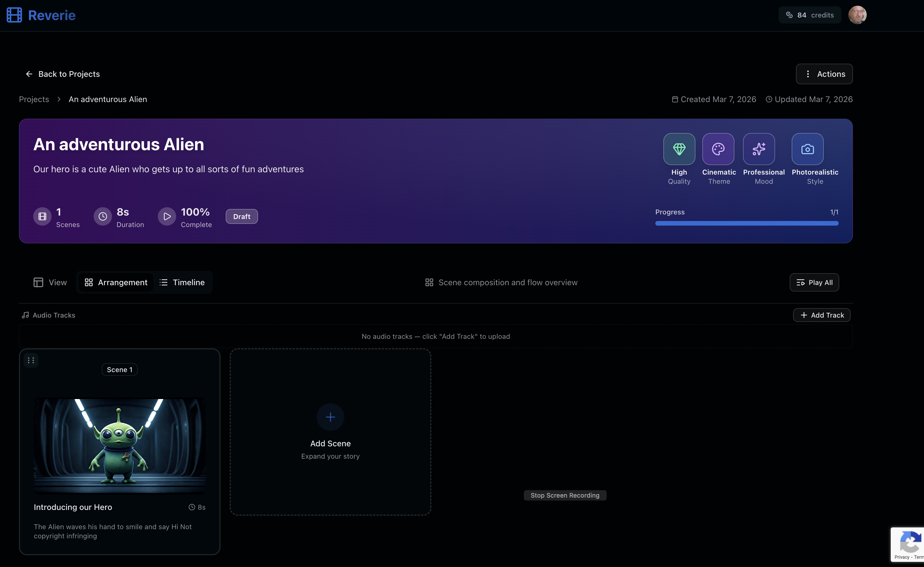Click the credits coin icon
The height and width of the screenshot is (567, 924).
tap(789, 15)
